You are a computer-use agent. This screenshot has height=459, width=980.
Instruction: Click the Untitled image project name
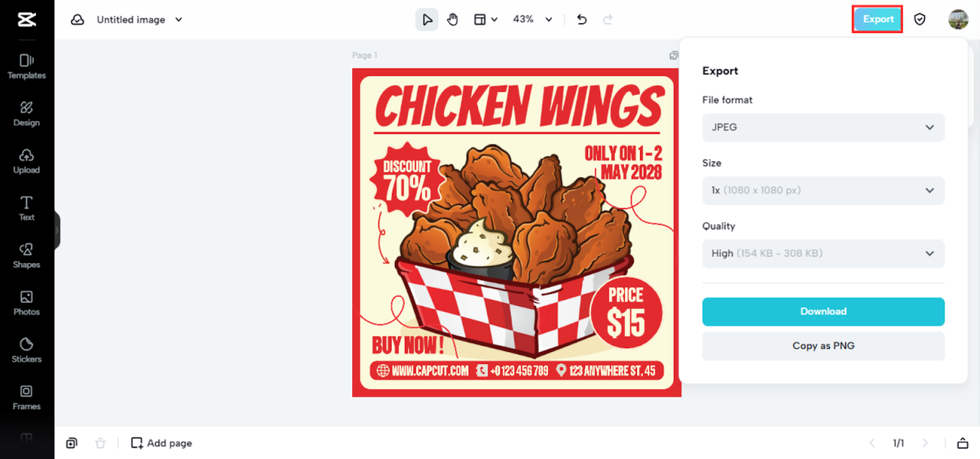[x=131, y=20]
